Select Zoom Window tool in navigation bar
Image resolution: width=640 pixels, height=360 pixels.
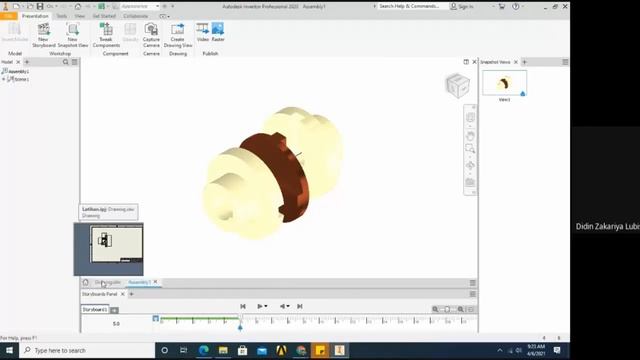pyautogui.click(x=470, y=149)
